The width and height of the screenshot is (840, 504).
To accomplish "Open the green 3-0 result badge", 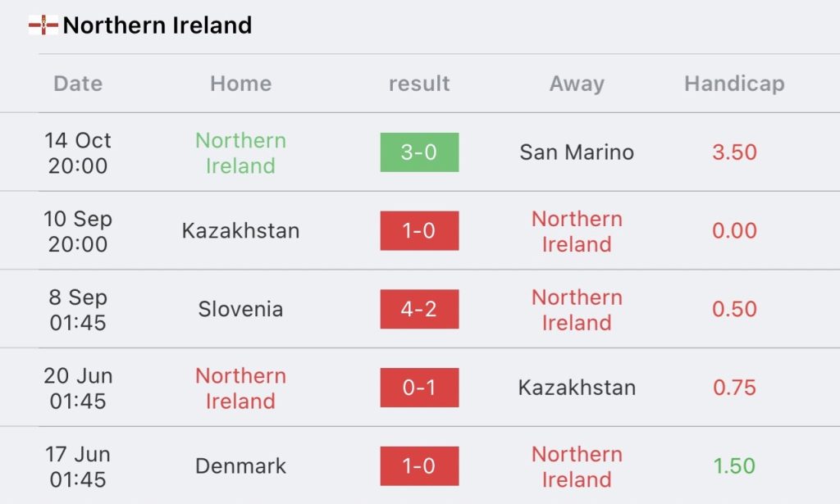I will pos(419,152).
